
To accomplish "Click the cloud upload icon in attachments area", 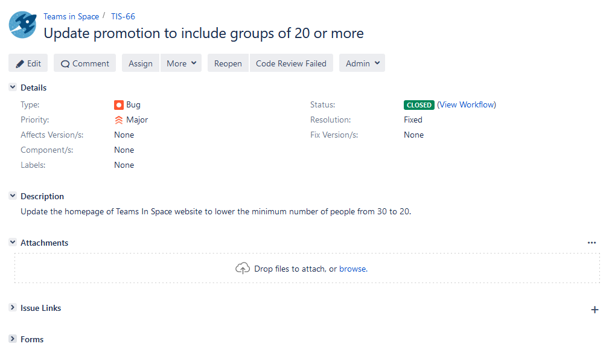I will point(243,267).
